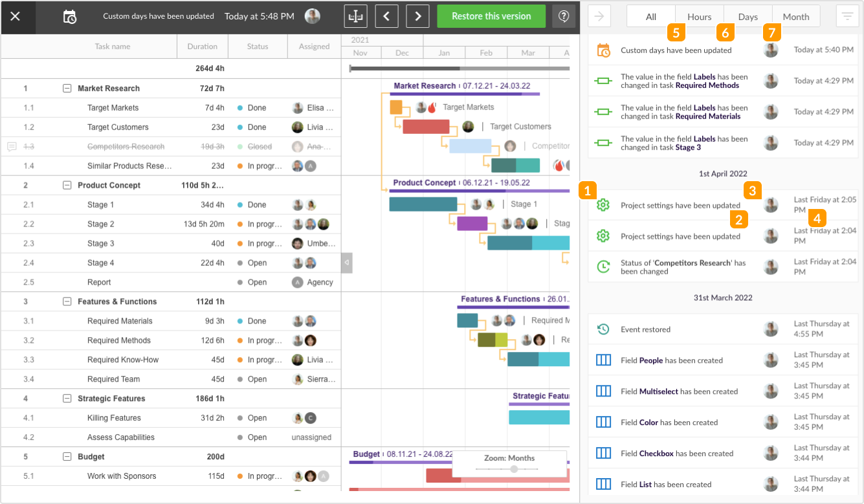
Task: Select the Target Customers red Gantt bar
Action: coord(426,127)
